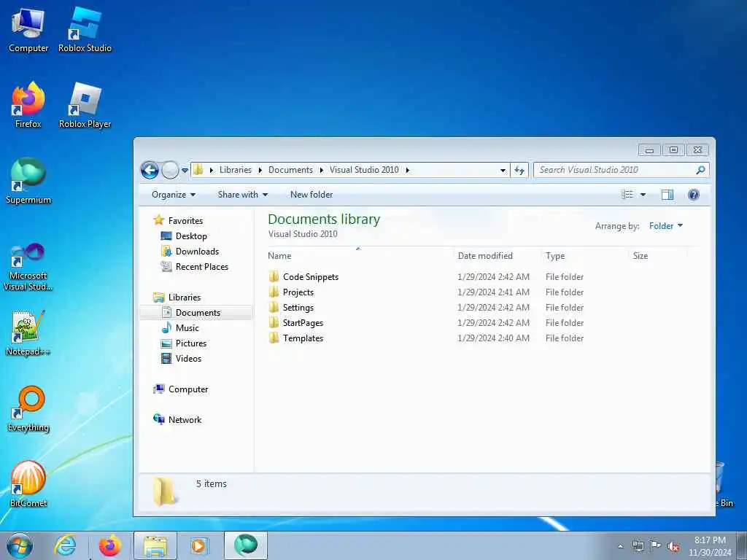Viewport: 747px width, 560px height.
Task: Click the refresh button beside address bar
Action: [x=519, y=170]
